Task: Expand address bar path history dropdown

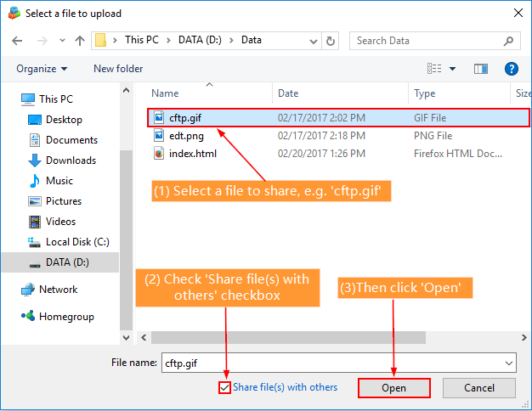Action: click(x=310, y=40)
